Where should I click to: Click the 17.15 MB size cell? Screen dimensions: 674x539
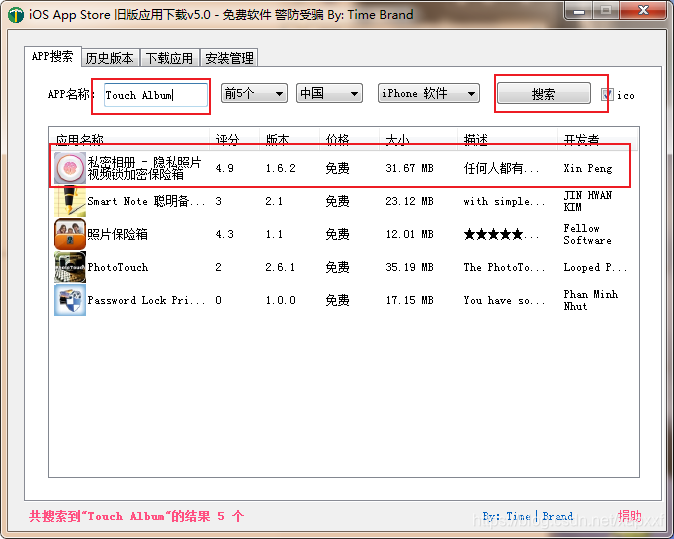tap(409, 300)
